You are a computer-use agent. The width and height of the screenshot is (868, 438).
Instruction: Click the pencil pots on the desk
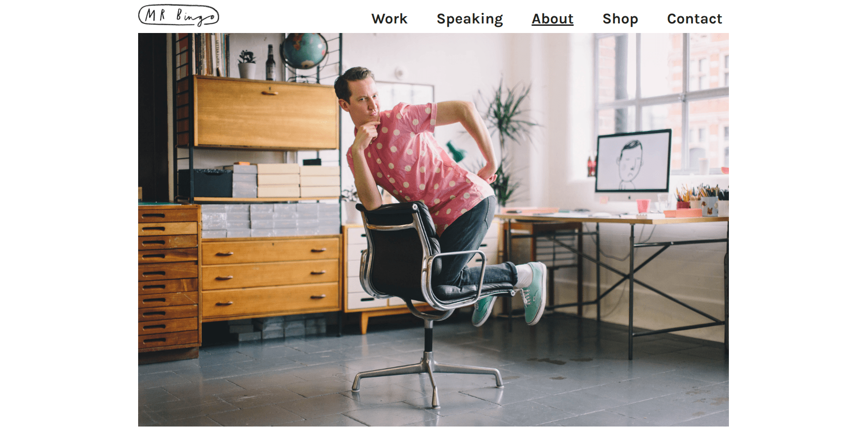point(702,199)
